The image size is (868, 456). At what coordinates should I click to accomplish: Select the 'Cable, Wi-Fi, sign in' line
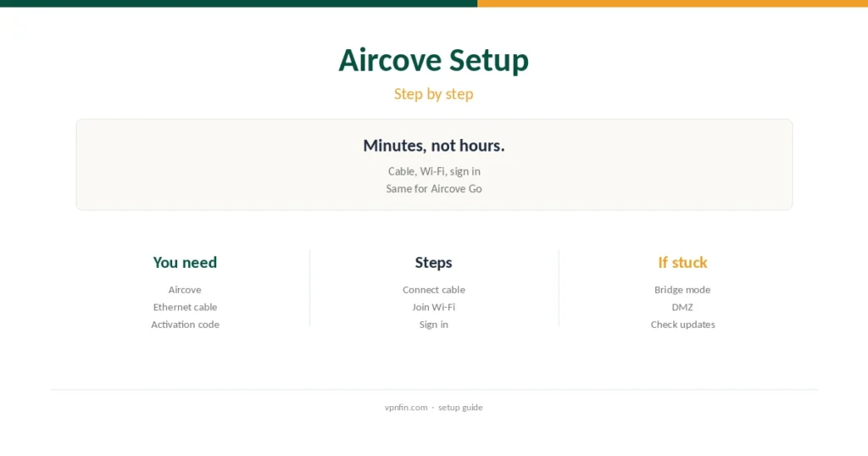433,171
